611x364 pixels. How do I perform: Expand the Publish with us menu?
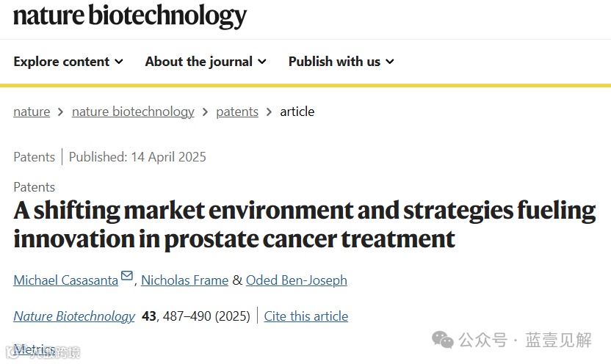click(x=341, y=62)
